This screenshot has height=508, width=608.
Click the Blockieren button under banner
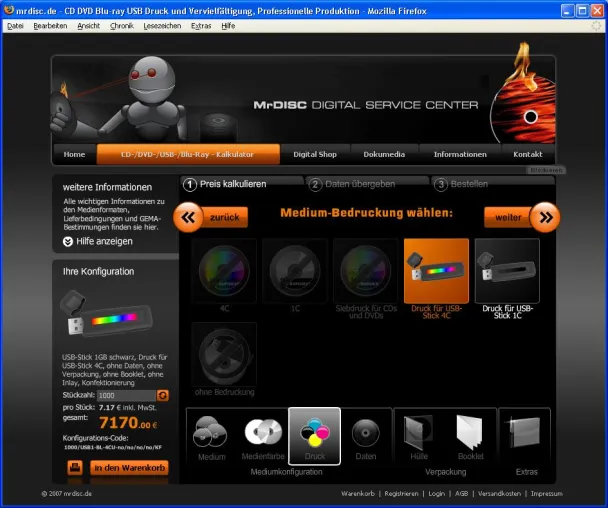(546, 170)
